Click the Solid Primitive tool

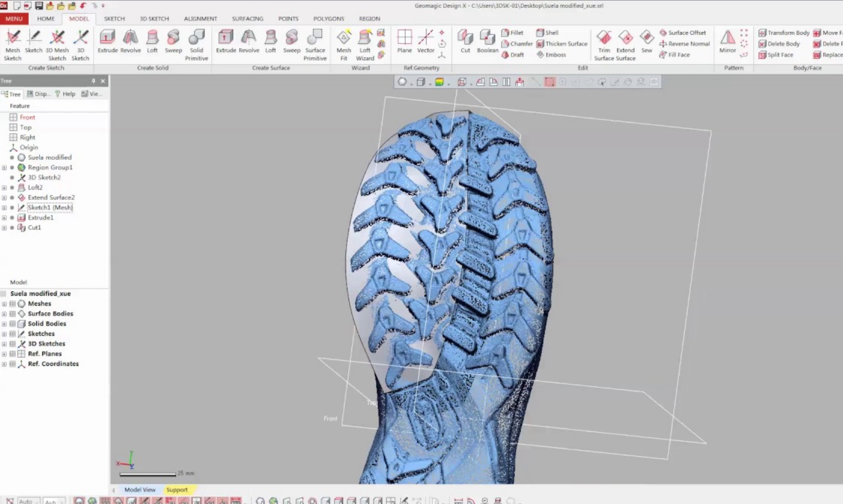196,44
